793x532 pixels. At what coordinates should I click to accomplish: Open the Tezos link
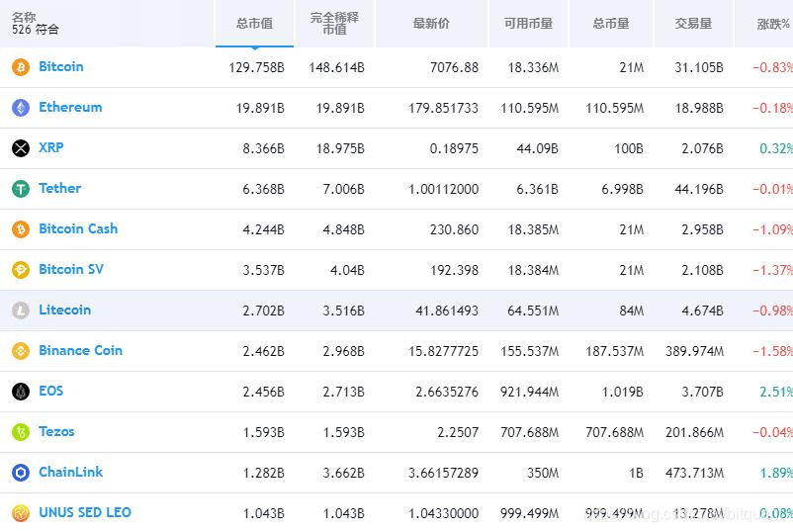56,431
